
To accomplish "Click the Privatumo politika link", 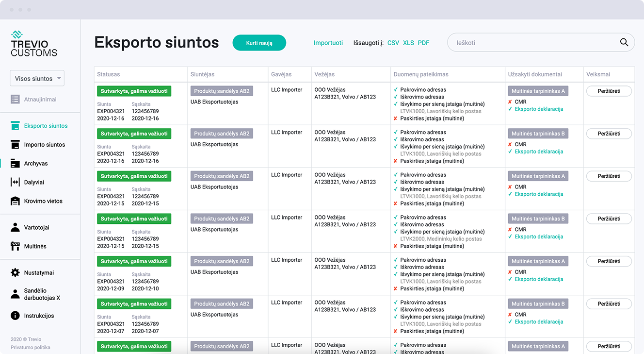I will (31, 347).
